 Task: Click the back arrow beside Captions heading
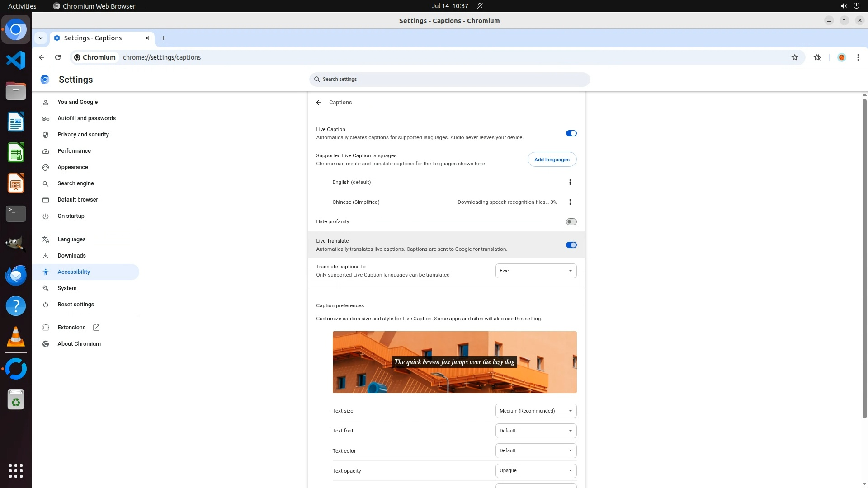point(319,103)
